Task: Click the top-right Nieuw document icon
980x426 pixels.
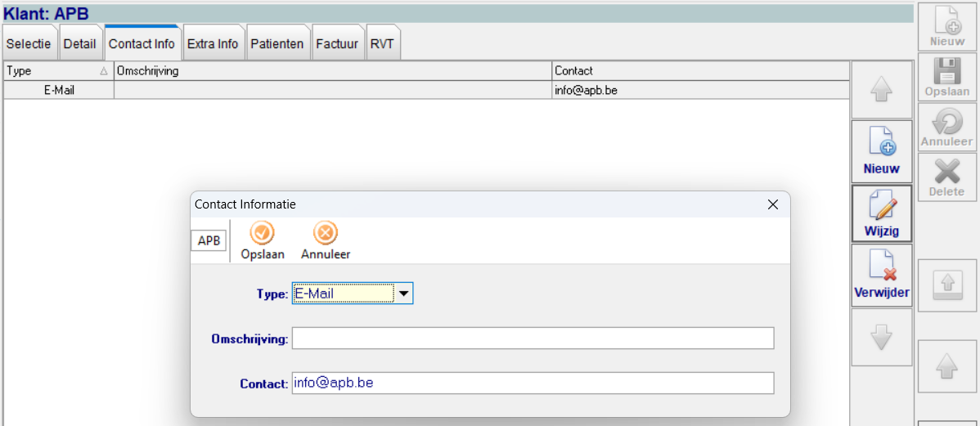Action: [946, 26]
